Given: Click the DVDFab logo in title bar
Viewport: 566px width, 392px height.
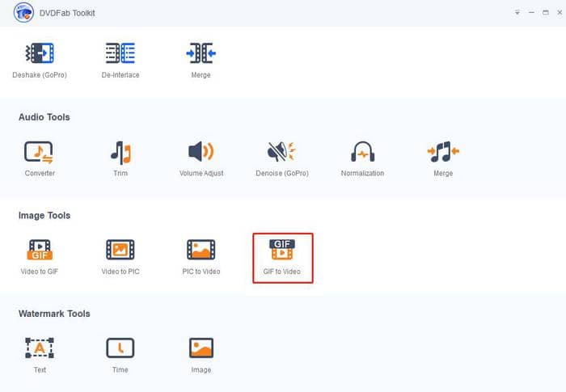Looking at the screenshot, I should point(23,13).
